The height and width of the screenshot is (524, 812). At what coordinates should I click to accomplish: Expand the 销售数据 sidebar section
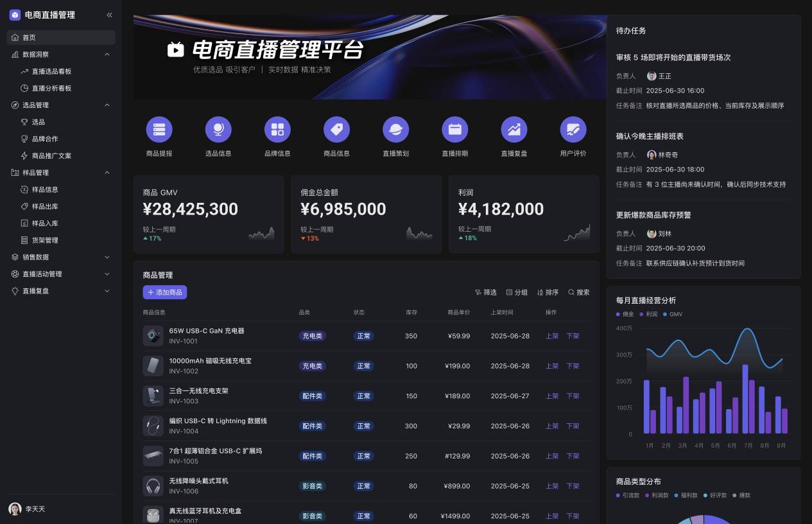point(61,257)
